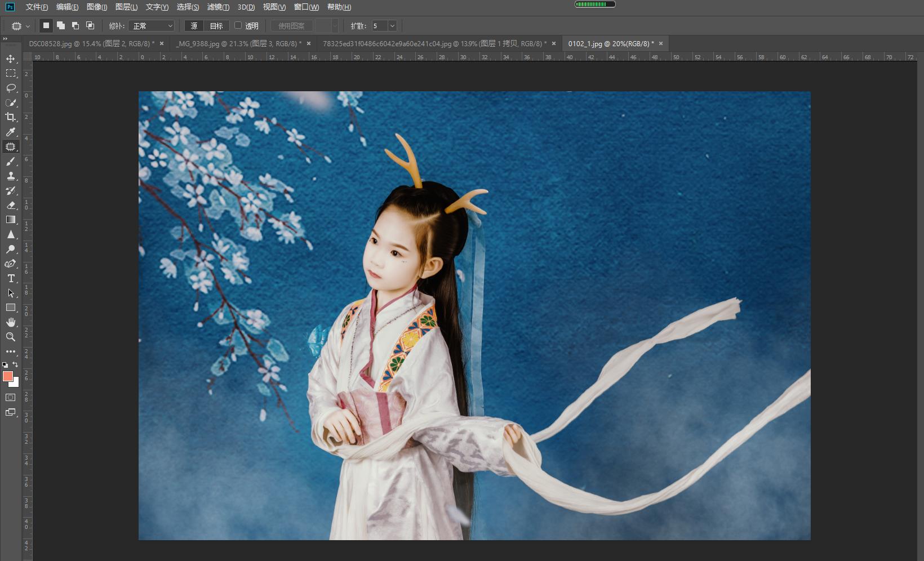The image size is (924, 561).
Task: Switch to the DSC08528.jpg document tab
Action: coord(85,43)
